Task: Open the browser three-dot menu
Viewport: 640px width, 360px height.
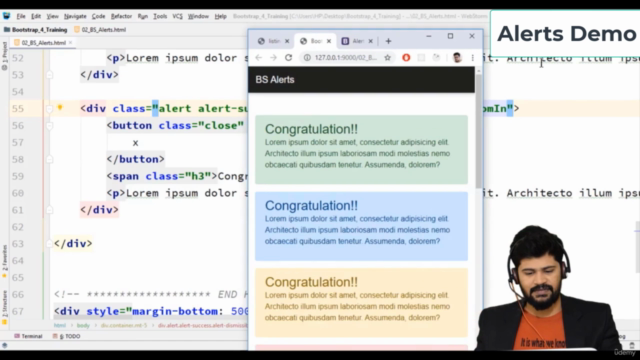Action: (x=473, y=58)
